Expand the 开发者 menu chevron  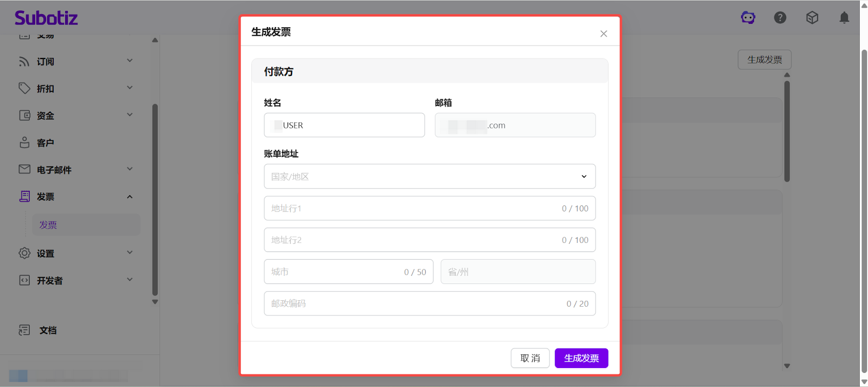point(130,280)
